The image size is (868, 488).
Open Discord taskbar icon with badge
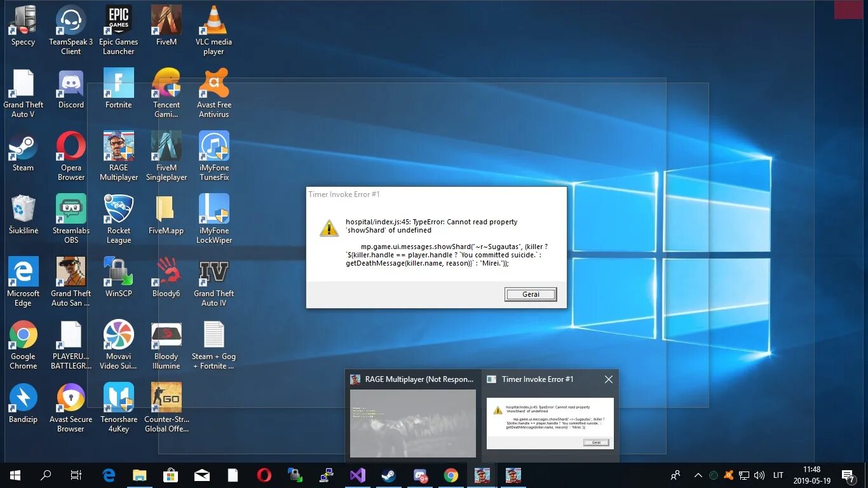420,475
